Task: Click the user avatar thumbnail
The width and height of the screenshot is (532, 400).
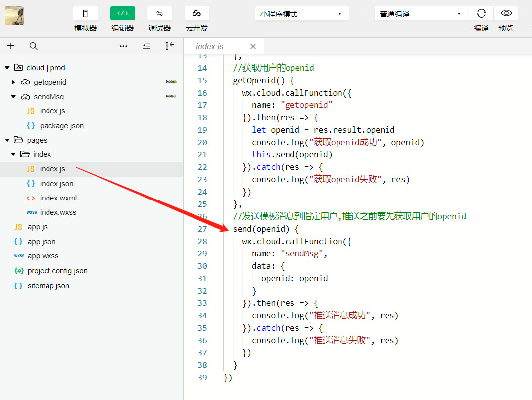Action: coord(14,16)
